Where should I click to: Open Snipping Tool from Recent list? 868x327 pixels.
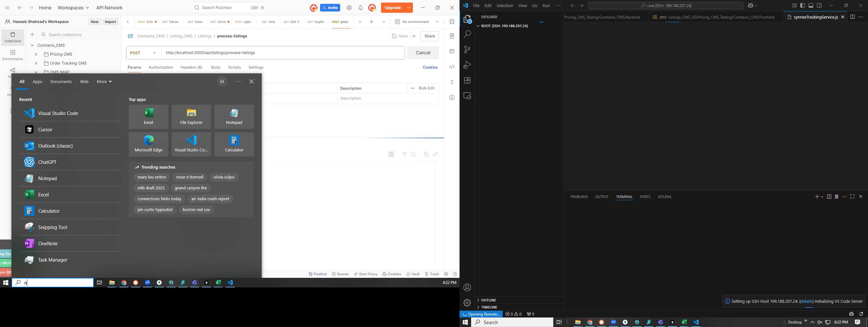(70, 227)
